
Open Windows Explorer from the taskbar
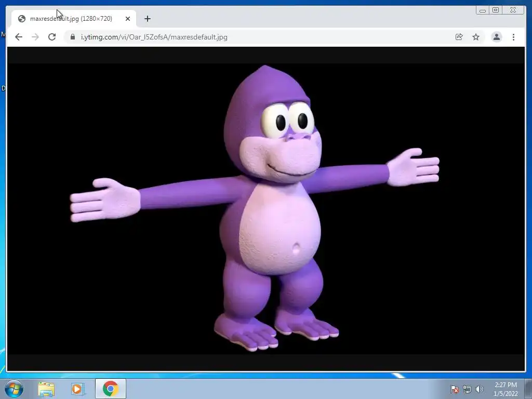(46, 389)
